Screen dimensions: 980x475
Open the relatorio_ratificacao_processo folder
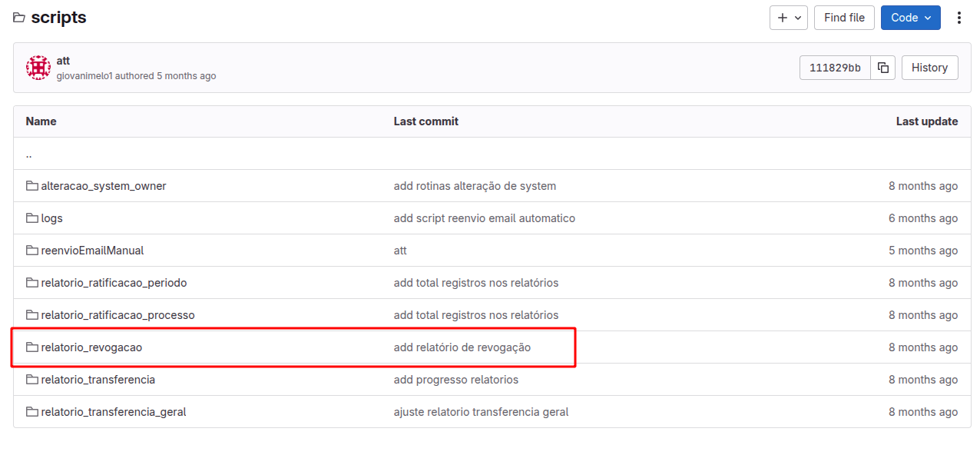[118, 315]
